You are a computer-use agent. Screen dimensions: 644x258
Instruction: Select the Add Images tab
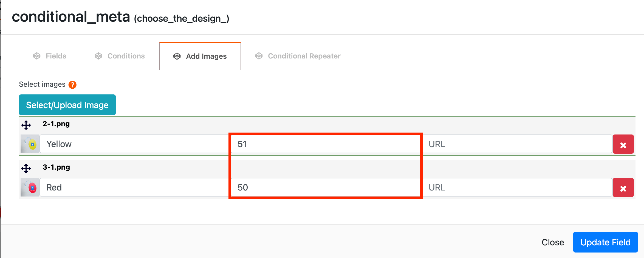point(200,56)
